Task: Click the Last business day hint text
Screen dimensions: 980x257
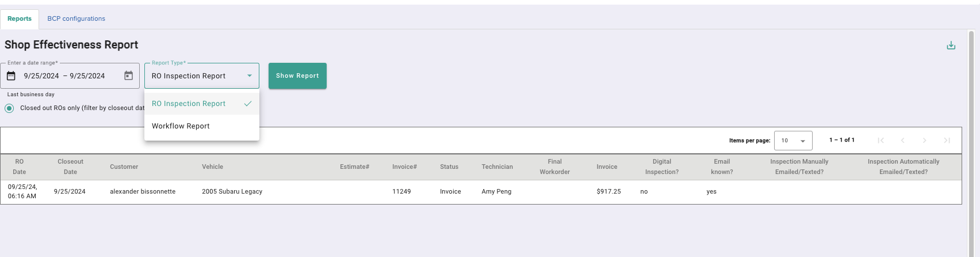Action: [31, 95]
